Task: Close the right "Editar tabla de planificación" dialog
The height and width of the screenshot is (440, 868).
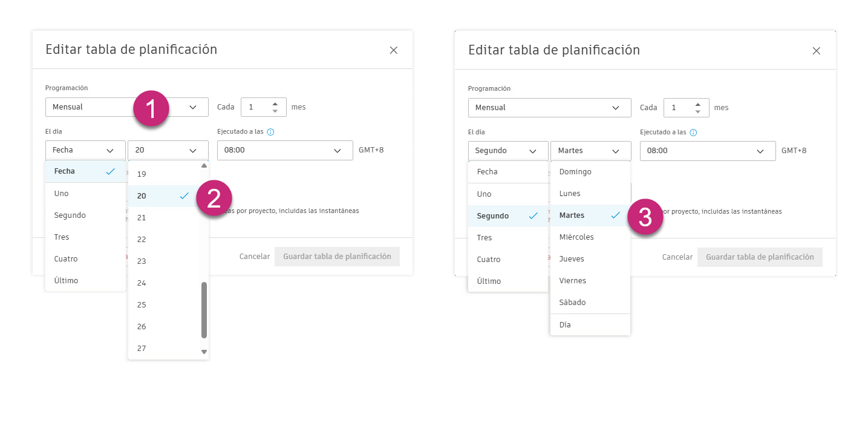Action: pos(816,50)
